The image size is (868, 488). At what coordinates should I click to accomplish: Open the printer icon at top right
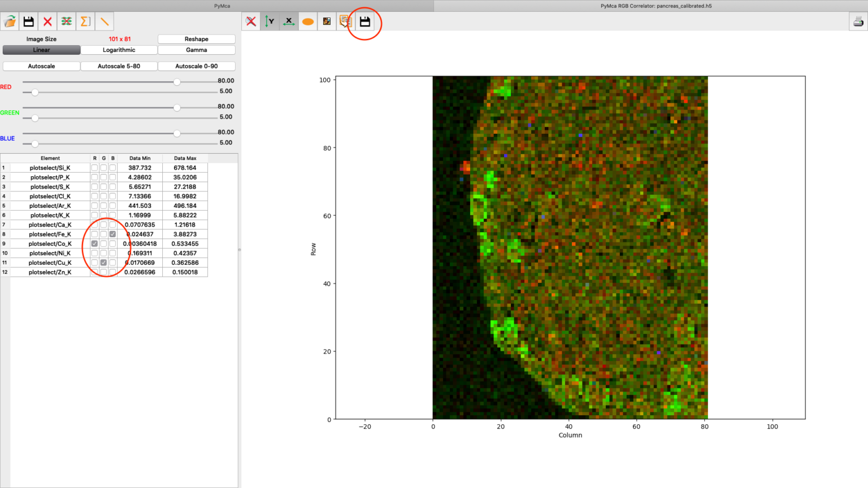click(858, 21)
